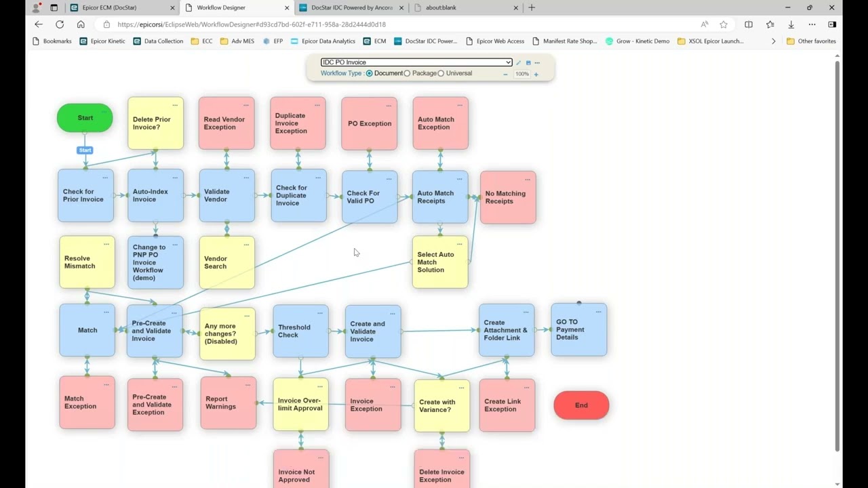Select the Document workflow type radio

[370, 73]
